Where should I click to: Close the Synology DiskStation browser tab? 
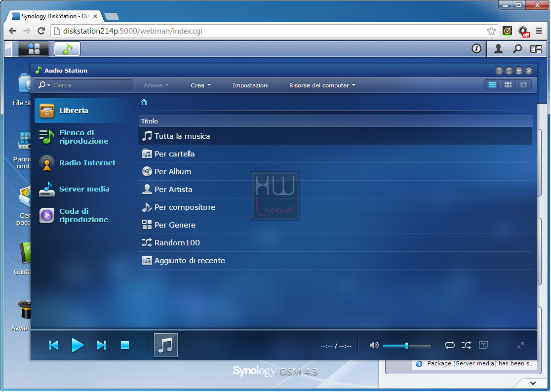(x=95, y=16)
